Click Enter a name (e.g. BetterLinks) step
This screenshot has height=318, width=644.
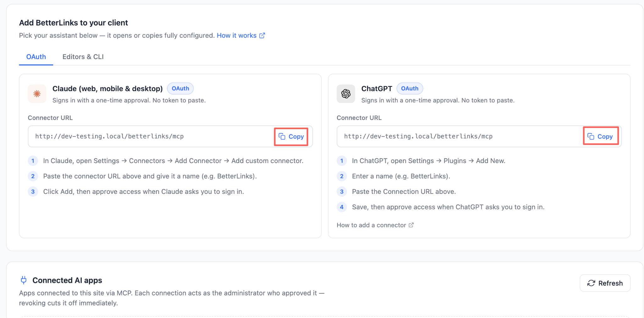tap(401, 176)
